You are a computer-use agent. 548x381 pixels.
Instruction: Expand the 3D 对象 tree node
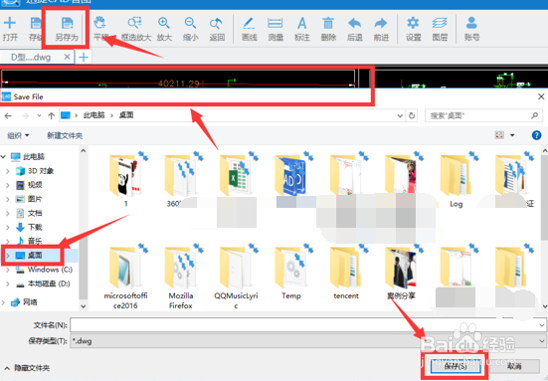click(8, 171)
